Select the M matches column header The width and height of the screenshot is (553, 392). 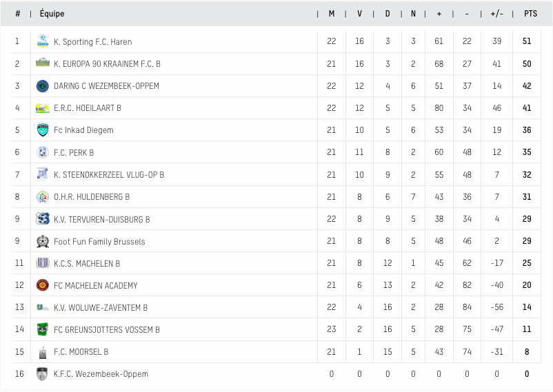pos(332,14)
